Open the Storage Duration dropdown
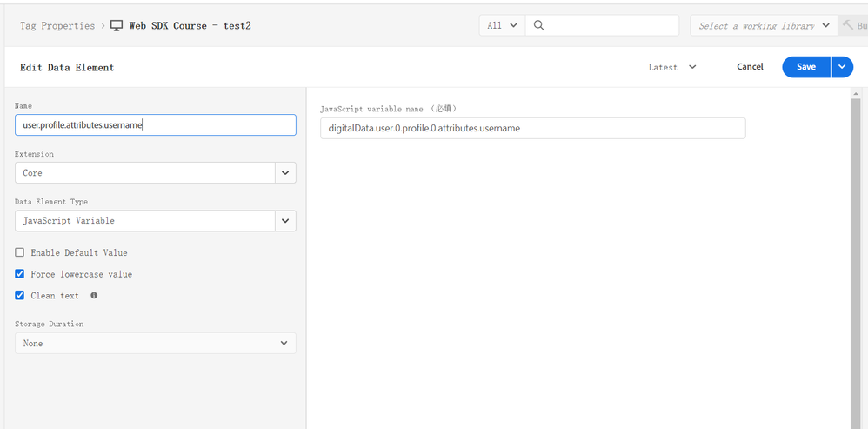 (155, 344)
